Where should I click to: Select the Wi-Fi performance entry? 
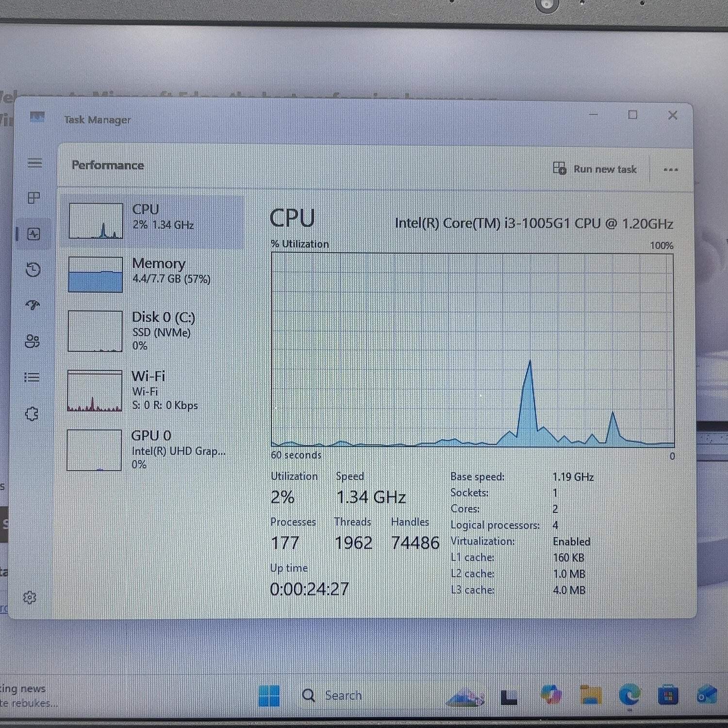[x=153, y=391]
